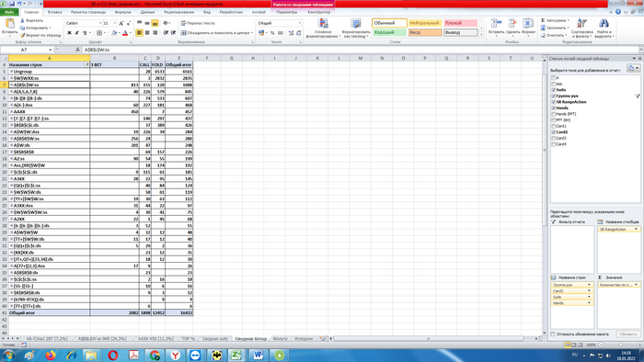Uncheck the Card2 field checkbox
This screenshot has height=362, width=644.
click(554, 132)
